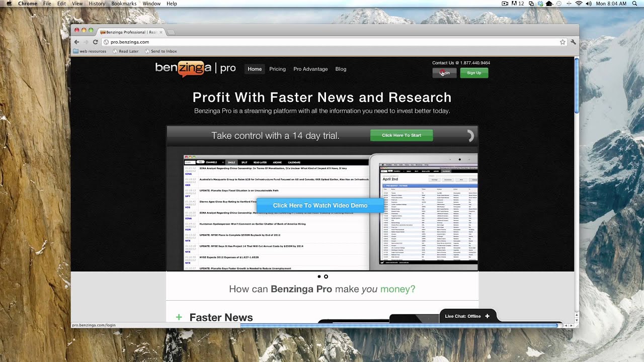
Task: Open the Blog page
Action: coord(341,69)
